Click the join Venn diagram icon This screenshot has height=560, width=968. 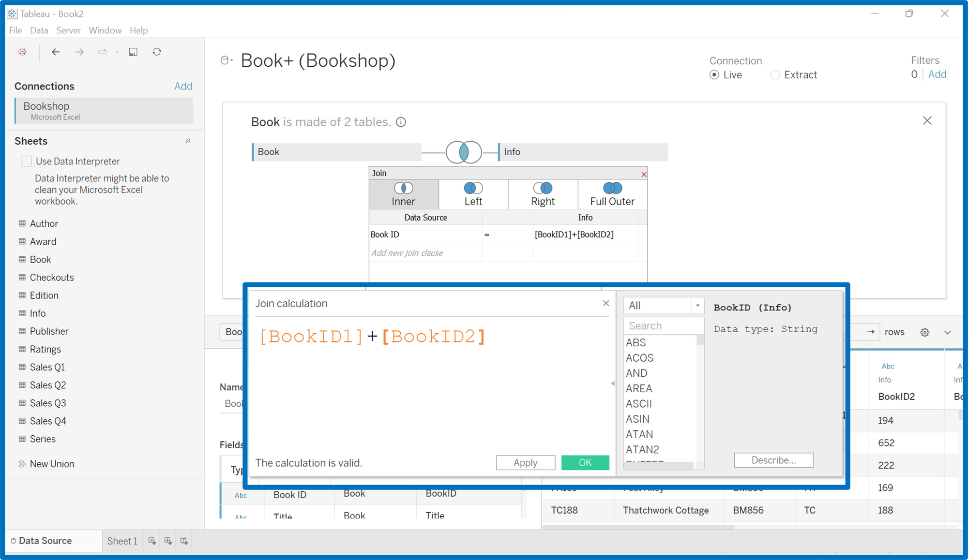pos(463,152)
